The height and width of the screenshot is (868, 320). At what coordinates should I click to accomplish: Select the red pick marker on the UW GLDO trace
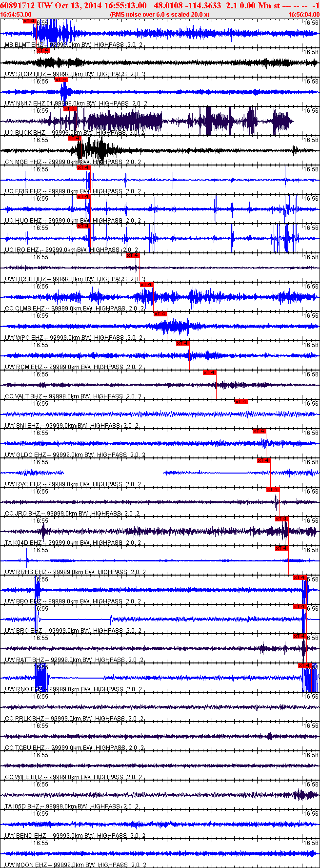pyautogui.click(x=260, y=431)
